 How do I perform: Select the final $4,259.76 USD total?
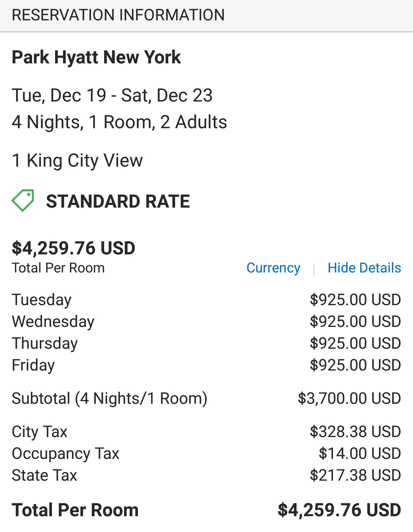pyautogui.click(x=339, y=510)
